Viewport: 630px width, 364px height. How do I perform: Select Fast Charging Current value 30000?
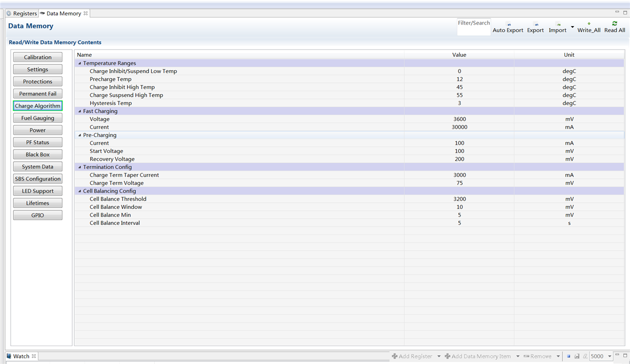(x=459, y=127)
